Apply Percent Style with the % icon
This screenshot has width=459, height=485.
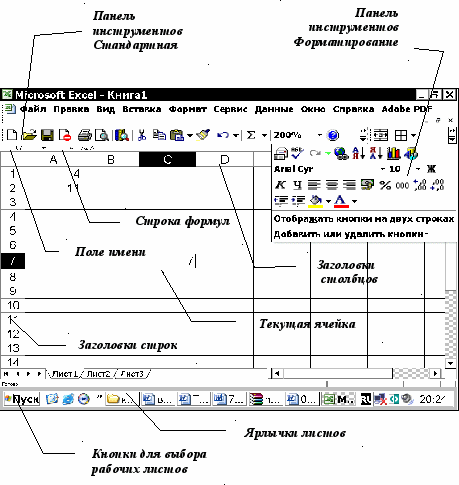(385, 185)
